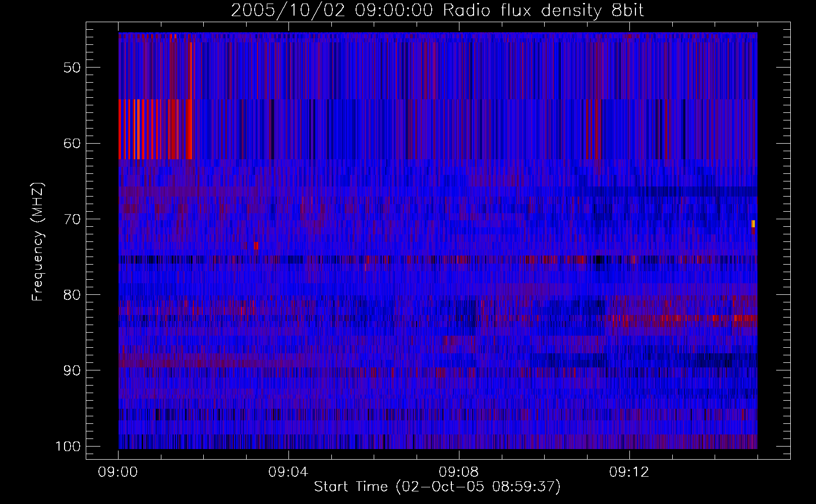Screen dimensions: 816x504
Task: Click the plot title '2005/10/02 09:00:00 Radio flux density 8bit'
Action: click(x=437, y=11)
